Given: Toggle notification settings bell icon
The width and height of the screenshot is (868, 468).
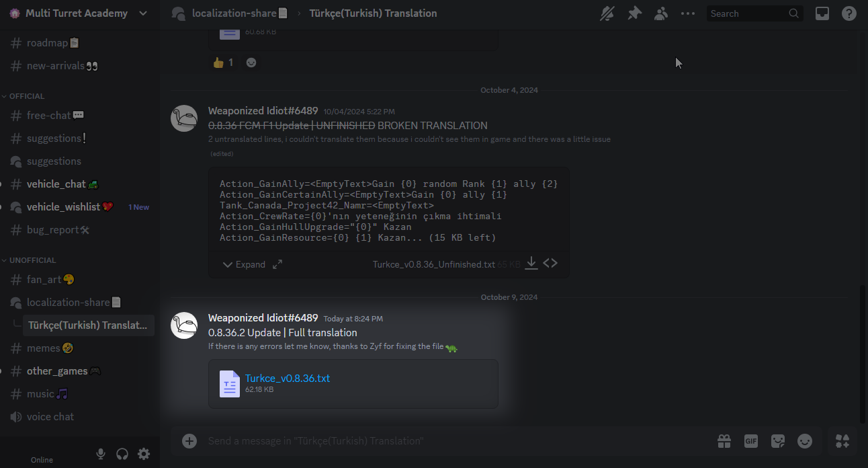Looking at the screenshot, I should coord(607,13).
